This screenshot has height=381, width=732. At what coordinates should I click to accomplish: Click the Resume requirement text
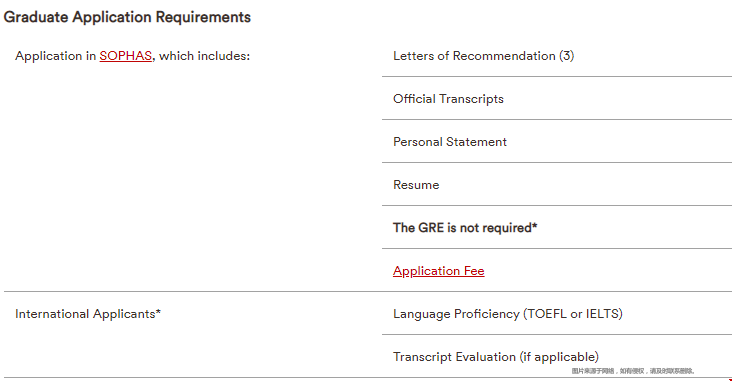(416, 185)
